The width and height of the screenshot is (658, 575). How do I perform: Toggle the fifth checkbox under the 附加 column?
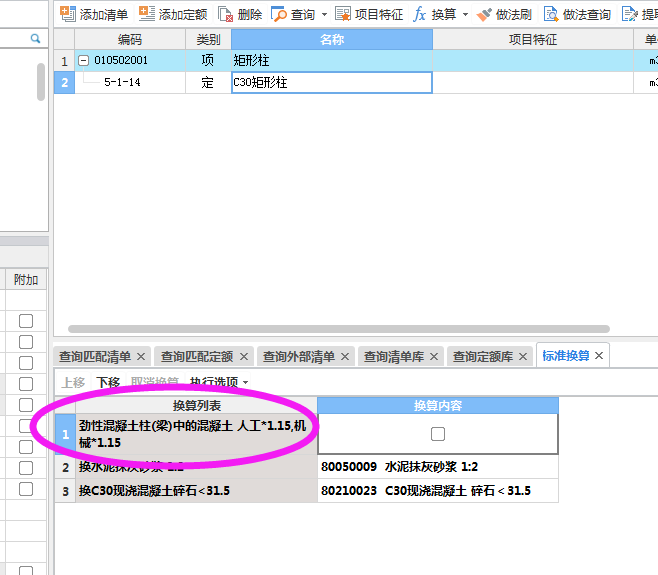click(26, 405)
